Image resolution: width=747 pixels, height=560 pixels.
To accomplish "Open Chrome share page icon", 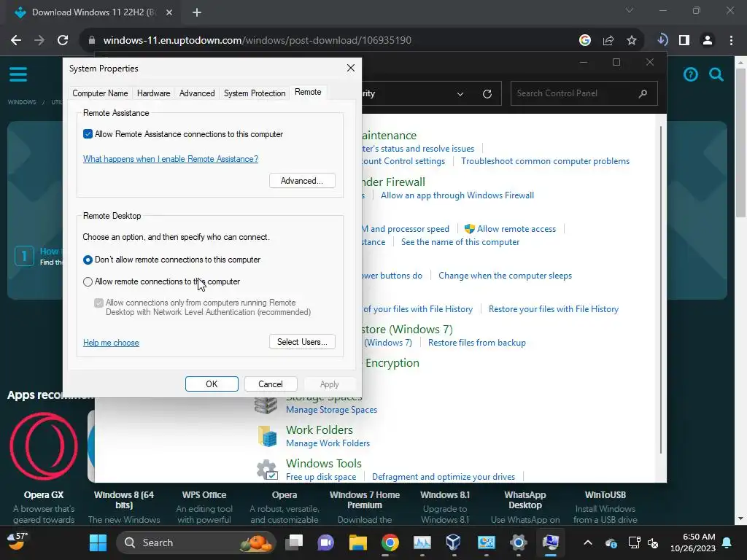I will coord(608,41).
